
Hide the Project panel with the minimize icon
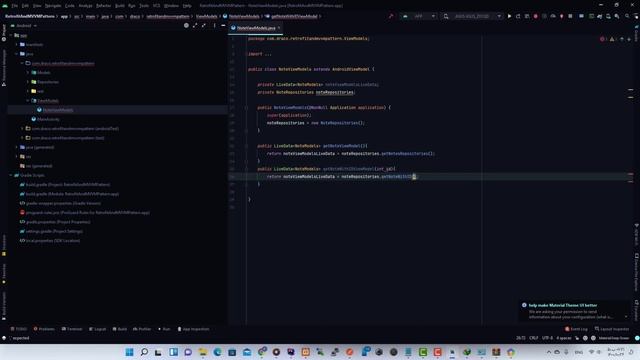[x=223, y=25]
